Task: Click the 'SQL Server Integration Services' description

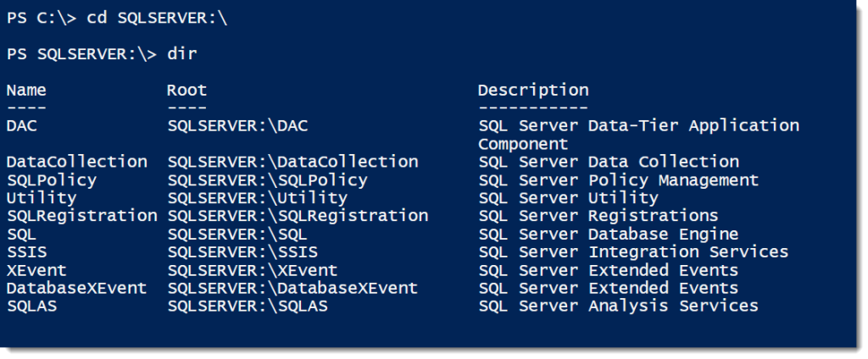Action: [633, 252]
